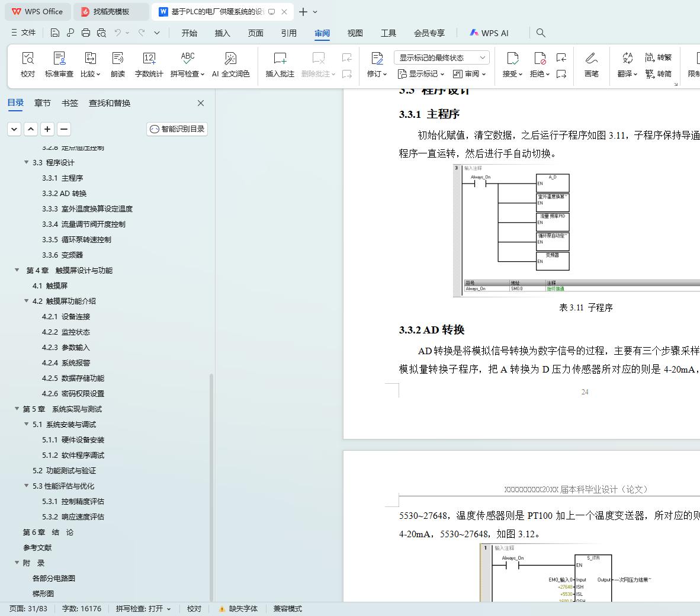Toggle 拼写检查 status in status bar
The width and height of the screenshot is (700, 616).
click(x=143, y=609)
